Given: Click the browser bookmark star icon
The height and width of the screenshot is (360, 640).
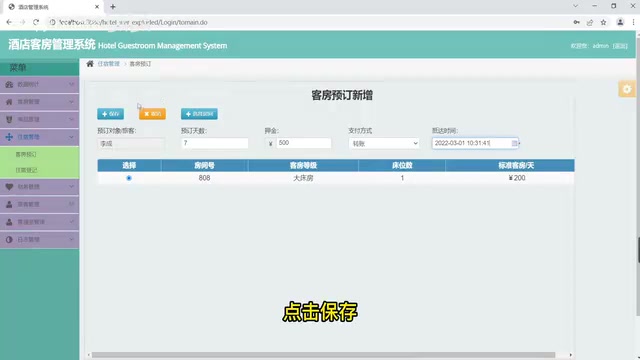Looking at the screenshot, I should coord(603,22).
